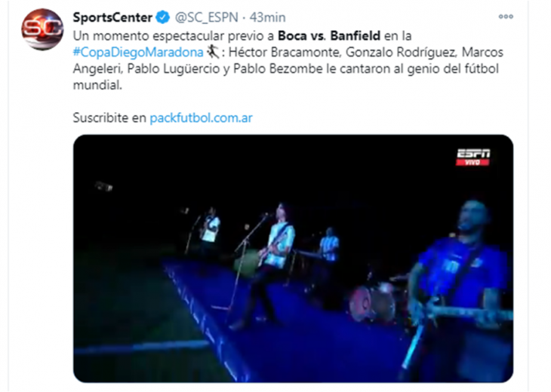Click the Suscribite en text
The height and width of the screenshot is (392, 551).
(x=109, y=118)
